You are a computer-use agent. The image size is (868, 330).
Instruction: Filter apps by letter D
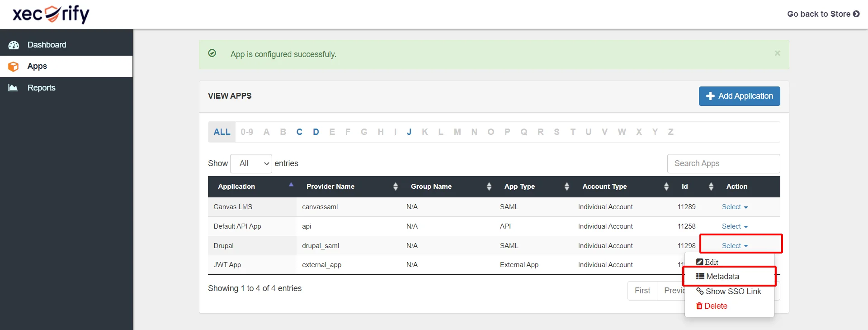click(x=316, y=132)
